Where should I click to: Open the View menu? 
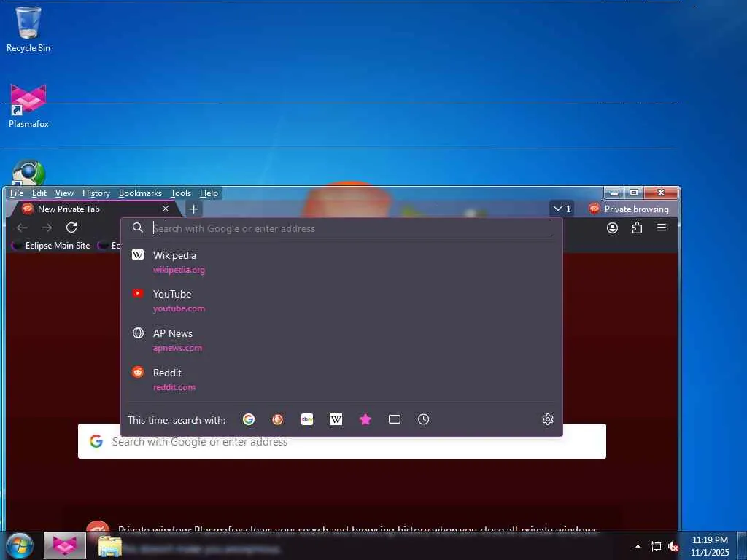(64, 192)
